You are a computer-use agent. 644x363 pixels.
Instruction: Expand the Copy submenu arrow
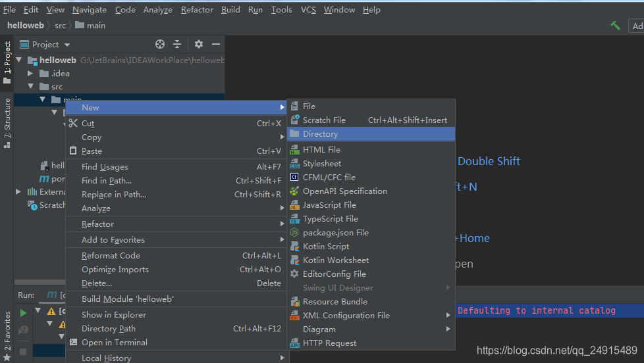coord(282,137)
